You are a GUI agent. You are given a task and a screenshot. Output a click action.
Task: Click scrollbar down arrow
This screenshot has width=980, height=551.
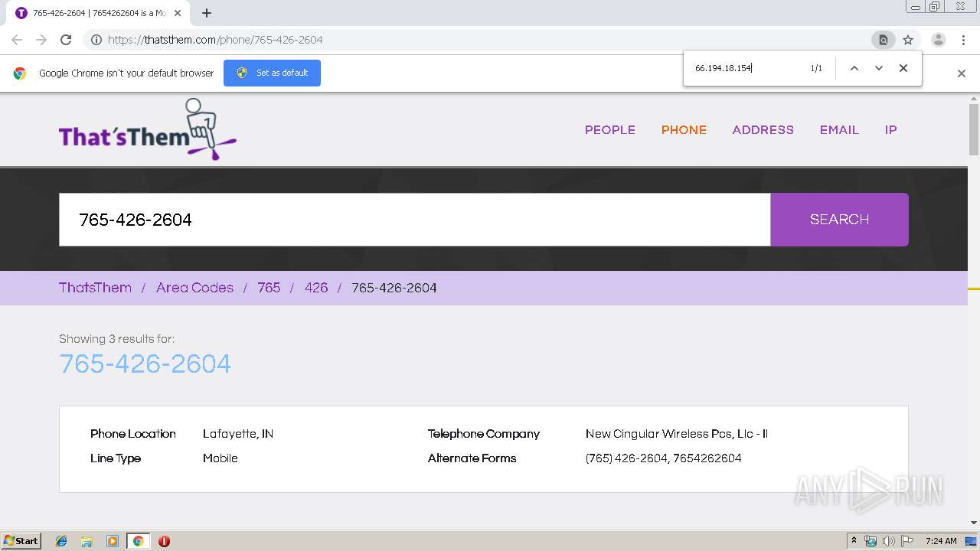pyautogui.click(x=974, y=523)
